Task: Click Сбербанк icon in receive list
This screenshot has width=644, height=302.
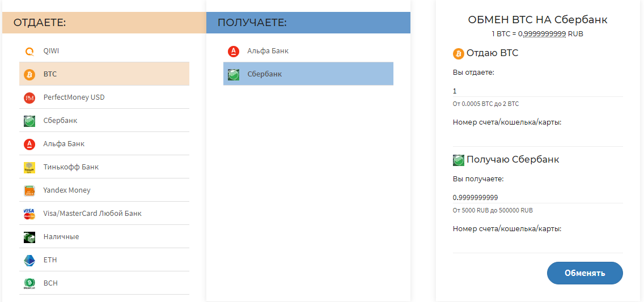Action: coord(234,74)
